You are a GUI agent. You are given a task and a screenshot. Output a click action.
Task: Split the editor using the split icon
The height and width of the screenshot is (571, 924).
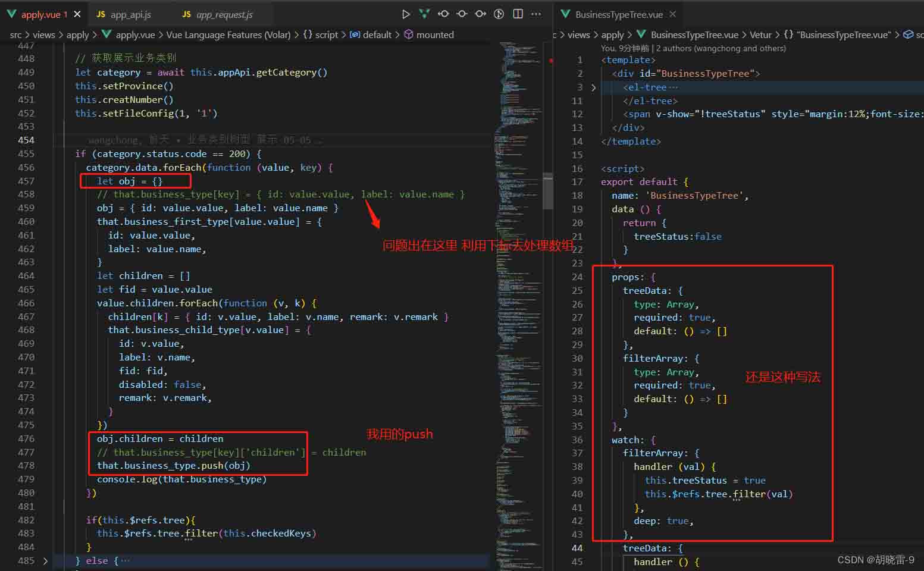[x=518, y=14]
